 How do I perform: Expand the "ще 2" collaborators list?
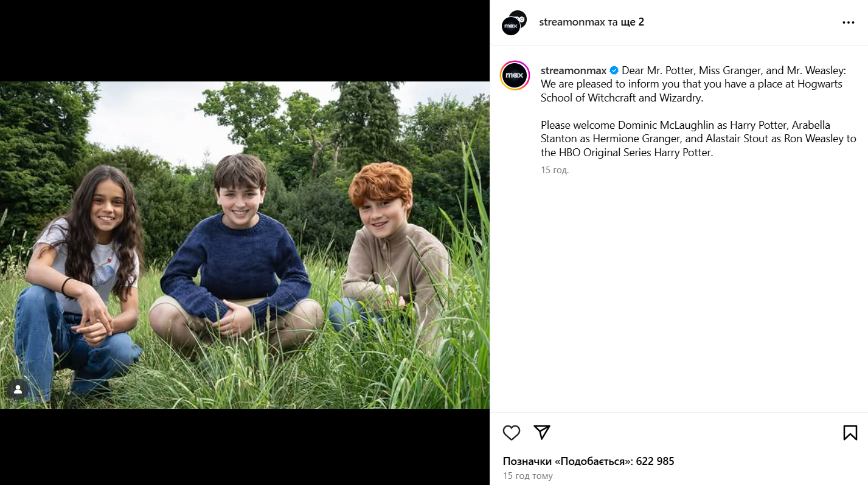pos(633,22)
